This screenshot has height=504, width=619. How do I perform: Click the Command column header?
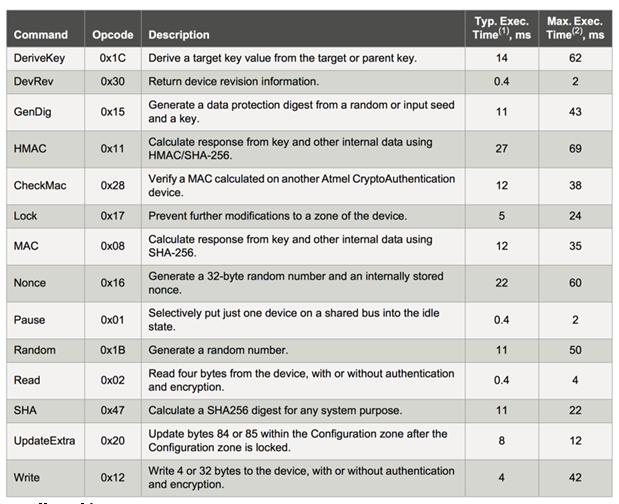pos(41,35)
